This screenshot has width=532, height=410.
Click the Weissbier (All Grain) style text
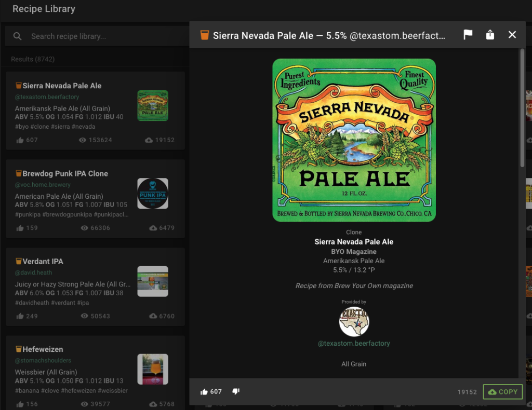pos(46,372)
